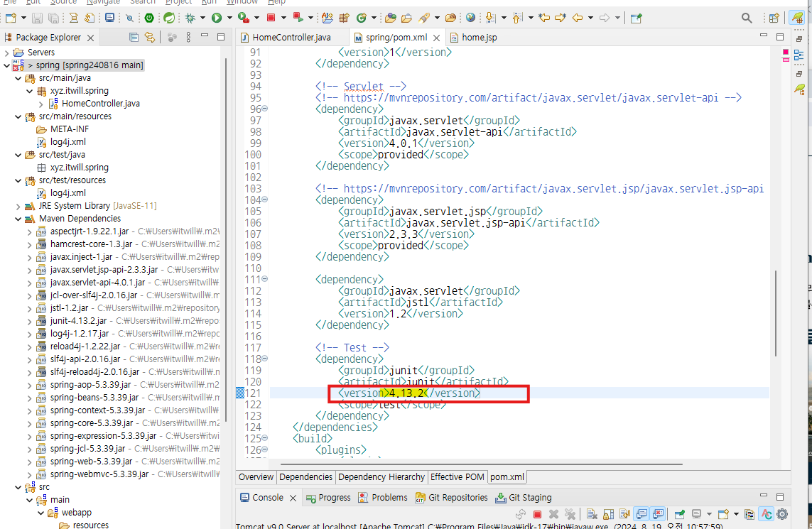Open the New dropdown arrow
This screenshot has width=812, height=529.
click(x=23, y=18)
